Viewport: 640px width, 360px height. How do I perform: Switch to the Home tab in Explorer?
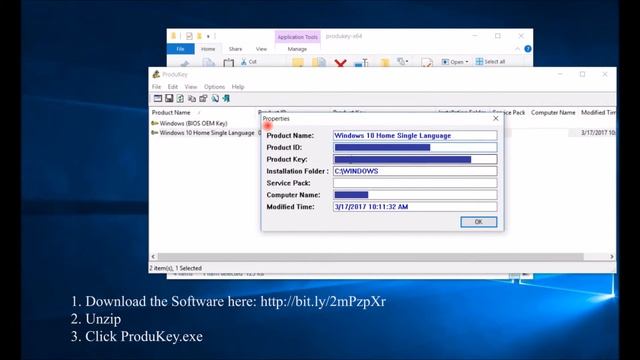pyautogui.click(x=208, y=49)
